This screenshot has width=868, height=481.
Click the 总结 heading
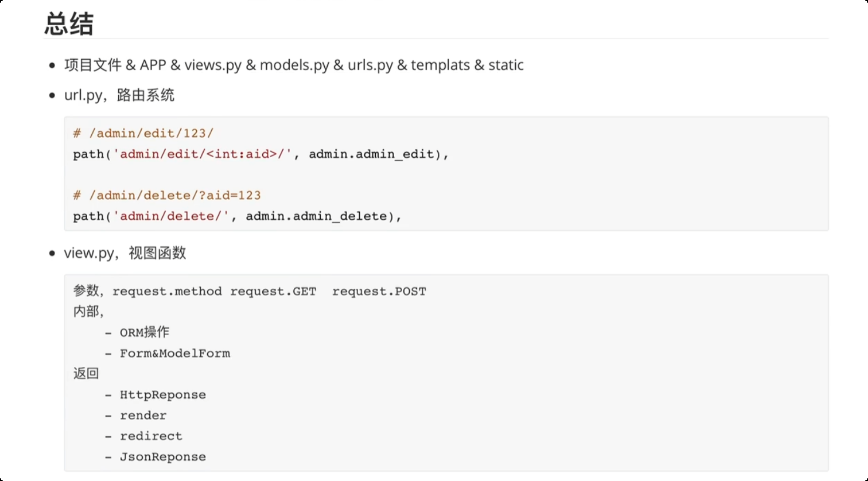coord(69,25)
